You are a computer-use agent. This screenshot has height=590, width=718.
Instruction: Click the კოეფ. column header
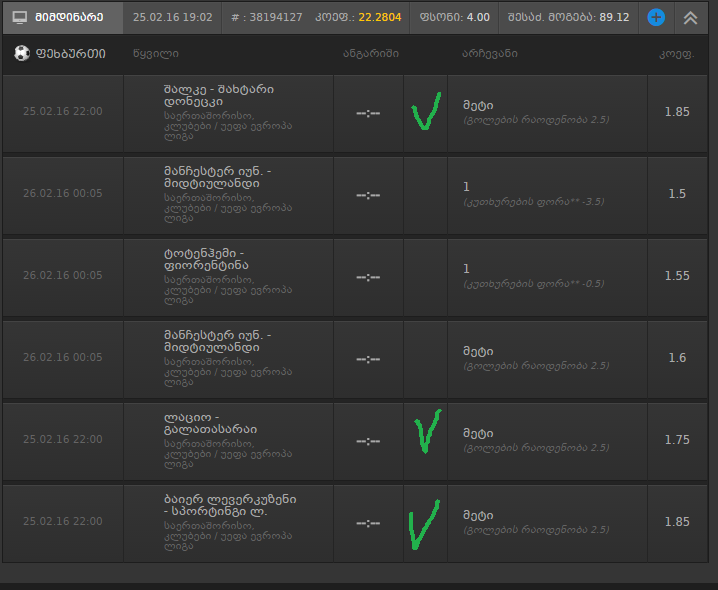pyautogui.click(x=677, y=54)
